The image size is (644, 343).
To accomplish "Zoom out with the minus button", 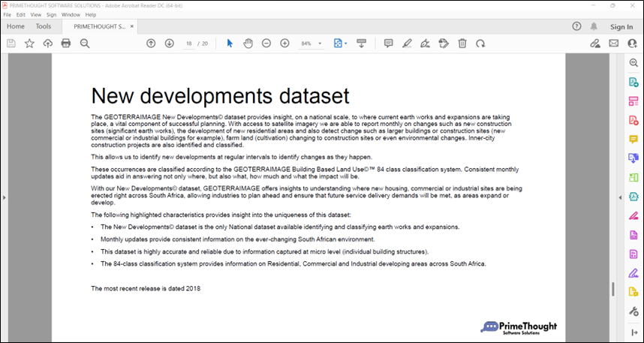I will pyautogui.click(x=266, y=43).
